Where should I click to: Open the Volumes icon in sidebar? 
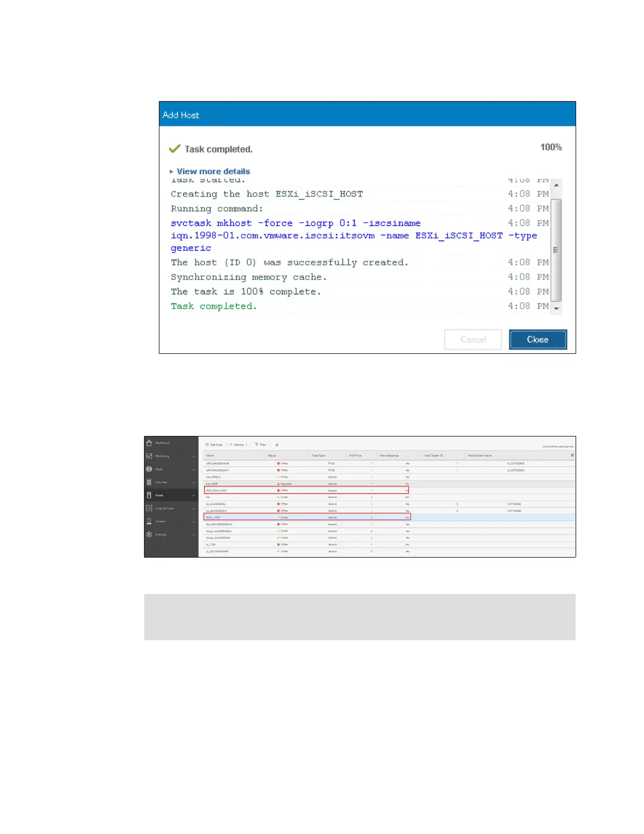point(149,482)
